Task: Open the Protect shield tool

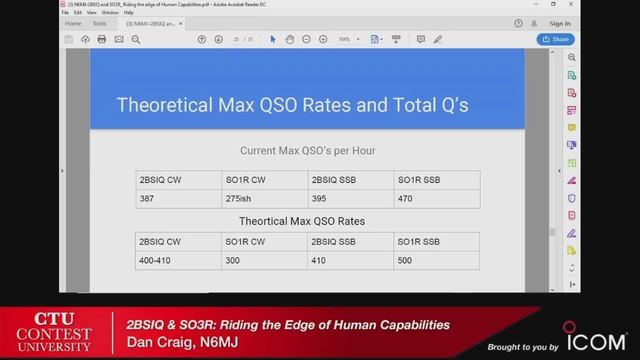Action: pos(571,198)
